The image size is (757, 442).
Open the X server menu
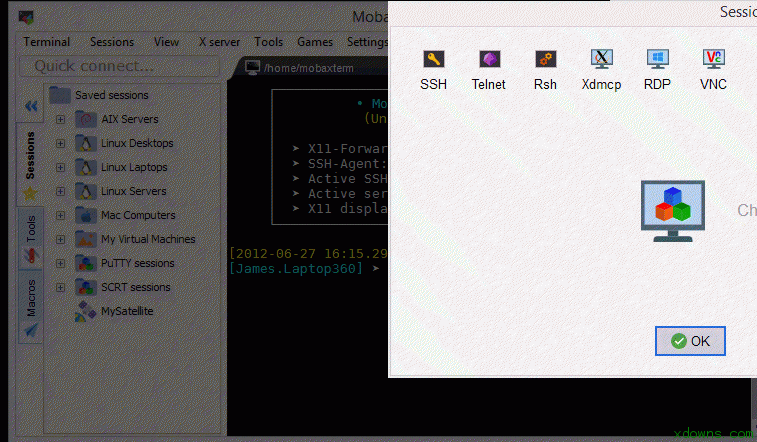click(219, 42)
